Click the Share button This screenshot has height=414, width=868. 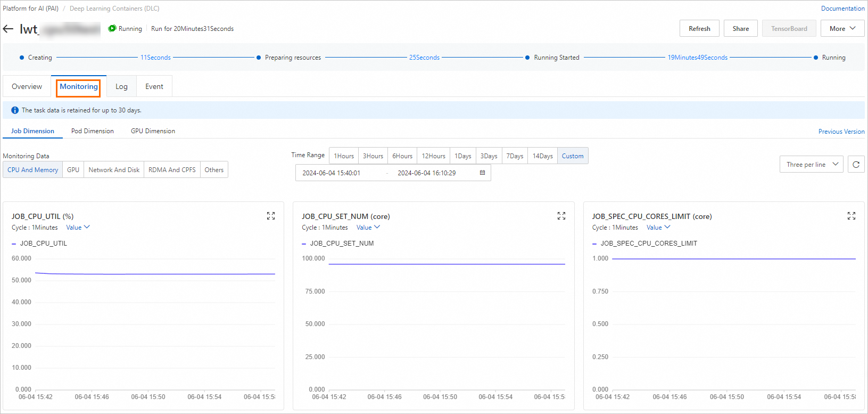coord(740,29)
